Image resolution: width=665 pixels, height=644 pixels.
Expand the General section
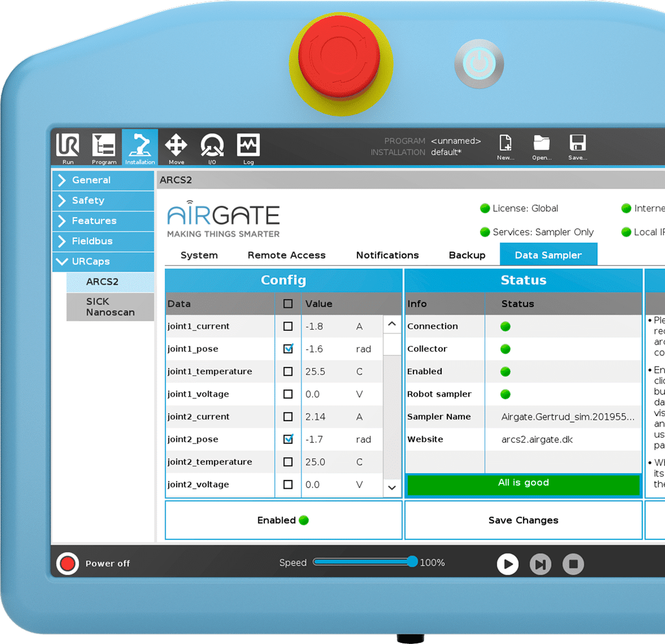coord(104,180)
